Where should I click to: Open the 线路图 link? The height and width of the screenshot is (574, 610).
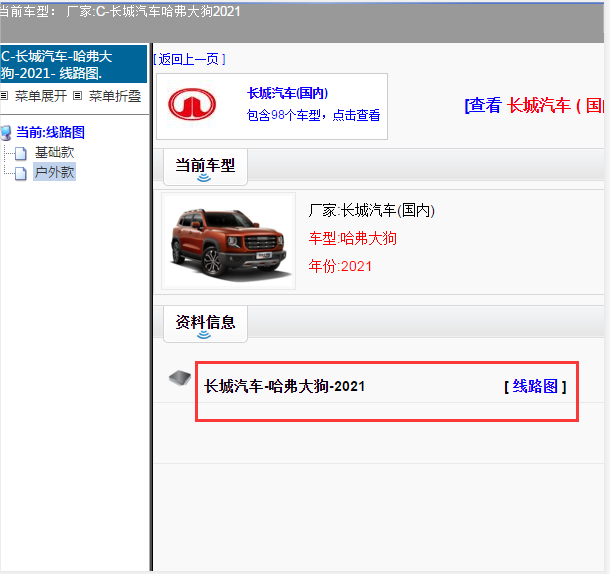pos(535,386)
